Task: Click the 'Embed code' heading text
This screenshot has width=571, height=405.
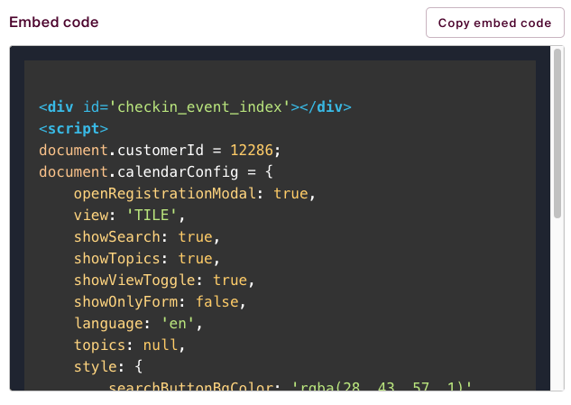Action: point(54,22)
